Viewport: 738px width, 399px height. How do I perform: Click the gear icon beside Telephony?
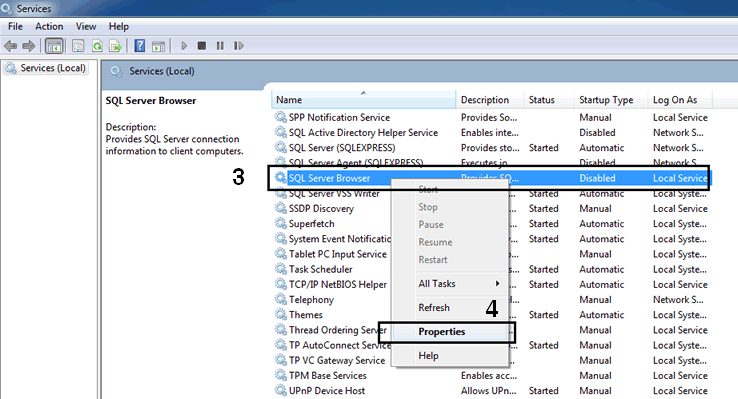point(281,299)
